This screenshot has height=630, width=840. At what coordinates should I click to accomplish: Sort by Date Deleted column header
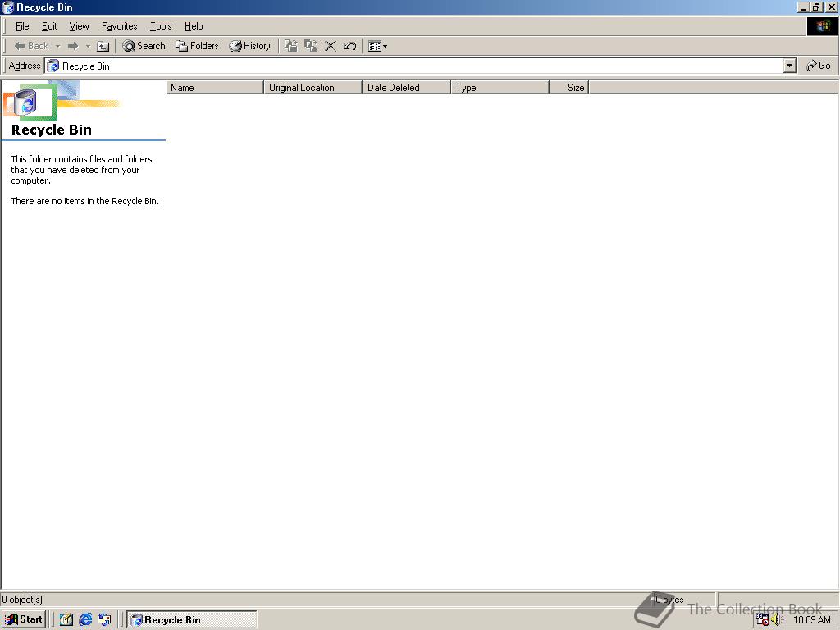pyautogui.click(x=407, y=87)
